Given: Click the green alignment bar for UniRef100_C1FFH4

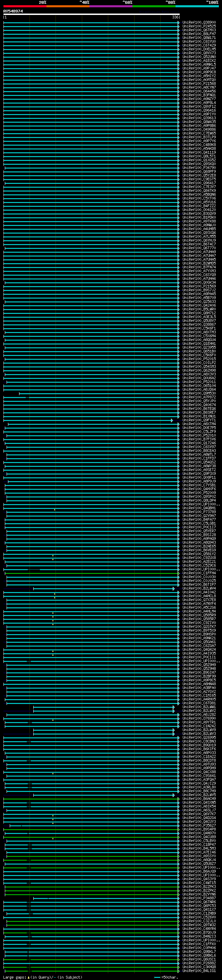Looking at the screenshot, I should click(x=92, y=573).
